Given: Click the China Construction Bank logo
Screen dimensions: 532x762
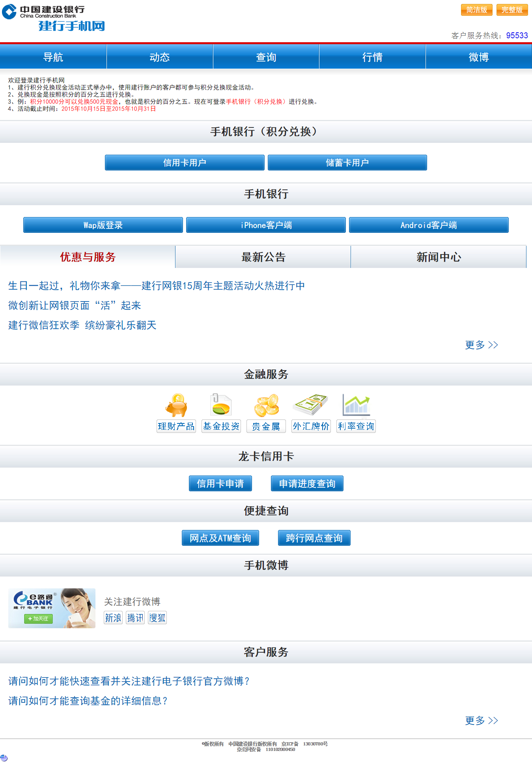Looking at the screenshot, I should click(x=43, y=12).
